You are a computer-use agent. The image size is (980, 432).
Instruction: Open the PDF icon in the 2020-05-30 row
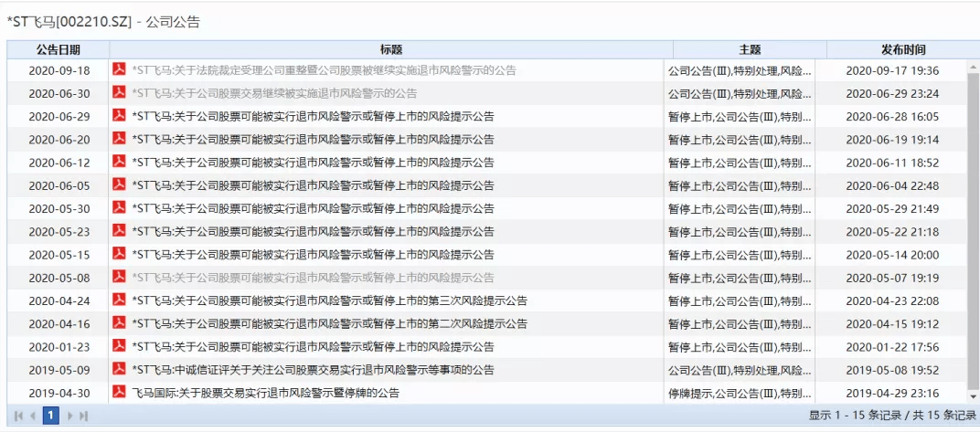point(120,208)
